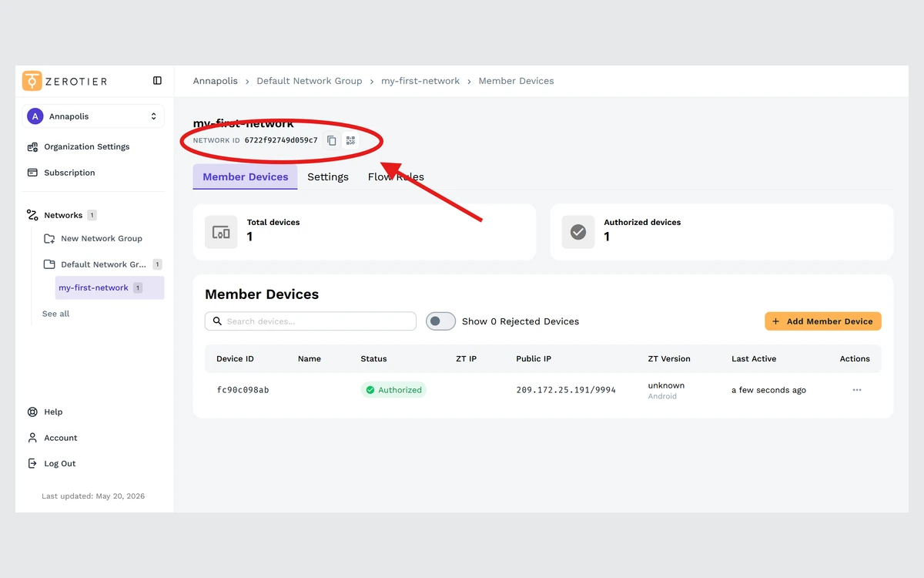924x578 pixels.
Task: Open Help from the sidebar
Action: tap(53, 412)
